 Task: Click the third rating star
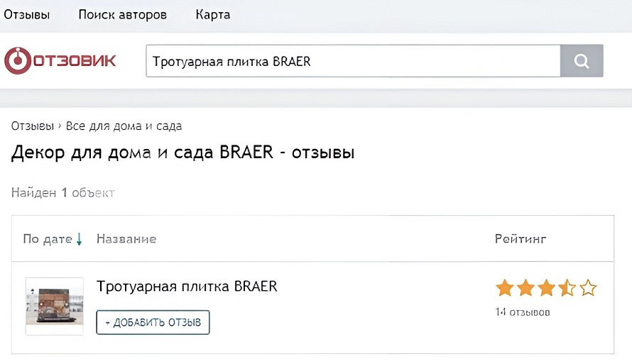[547, 288]
